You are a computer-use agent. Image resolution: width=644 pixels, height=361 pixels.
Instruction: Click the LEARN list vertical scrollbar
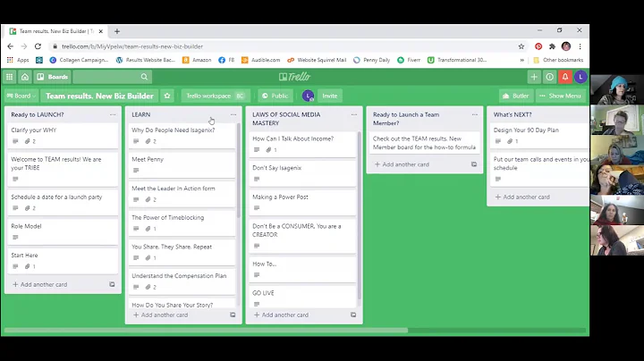point(238,171)
